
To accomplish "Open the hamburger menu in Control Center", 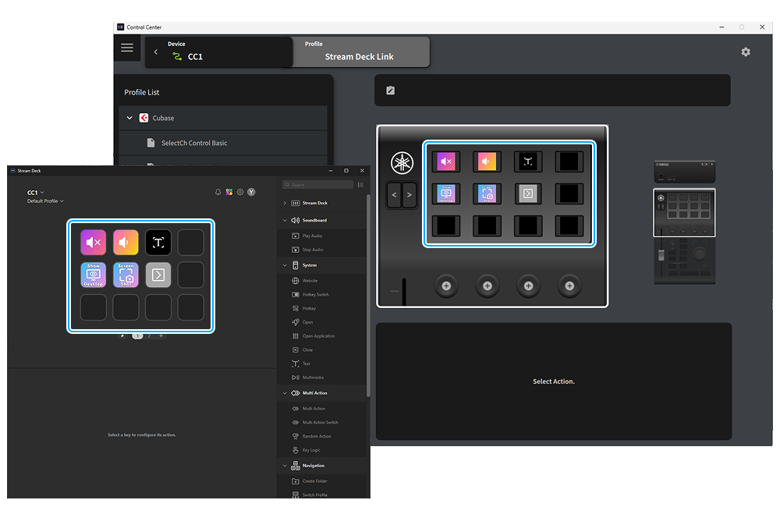I will (127, 48).
